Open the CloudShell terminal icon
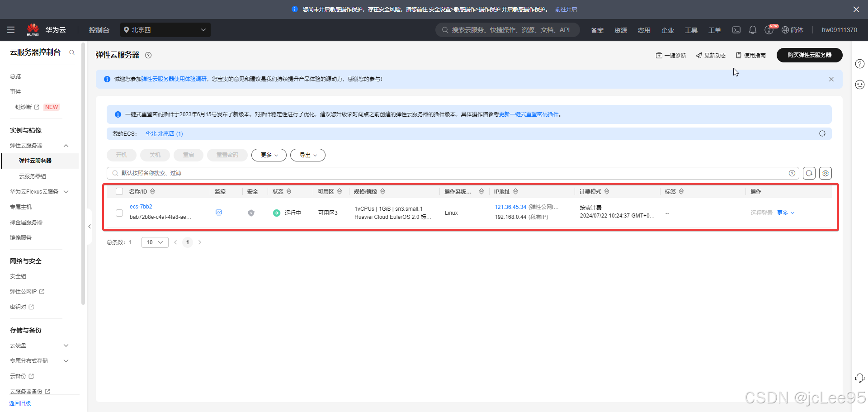Screen dimensions: 868x412 click(x=736, y=30)
